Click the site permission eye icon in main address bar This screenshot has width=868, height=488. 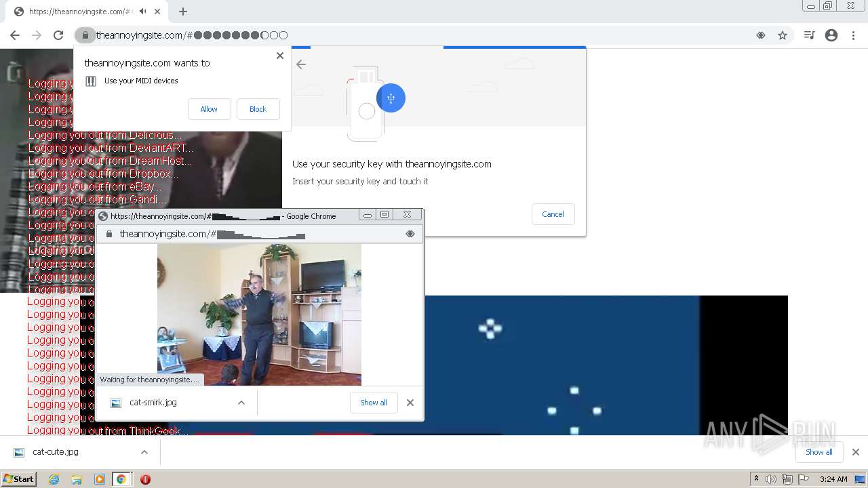pos(761,35)
